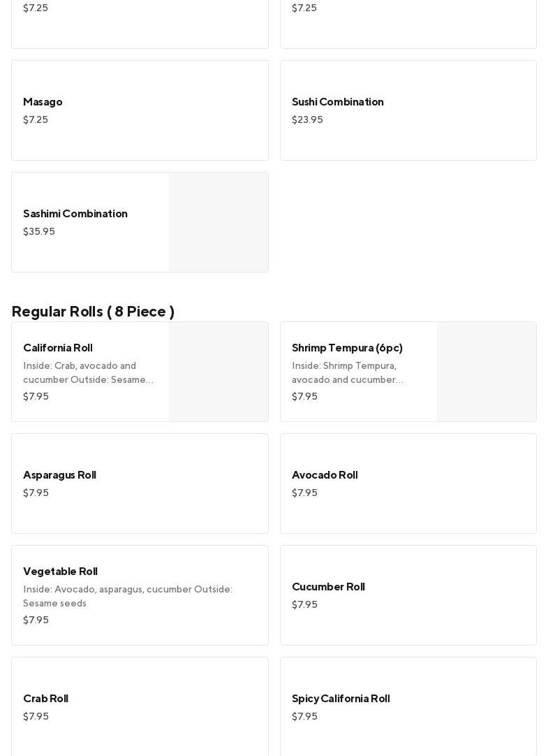Open the Sashimi Combination title
This screenshot has width=548, height=756.
click(x=75, y=214)
